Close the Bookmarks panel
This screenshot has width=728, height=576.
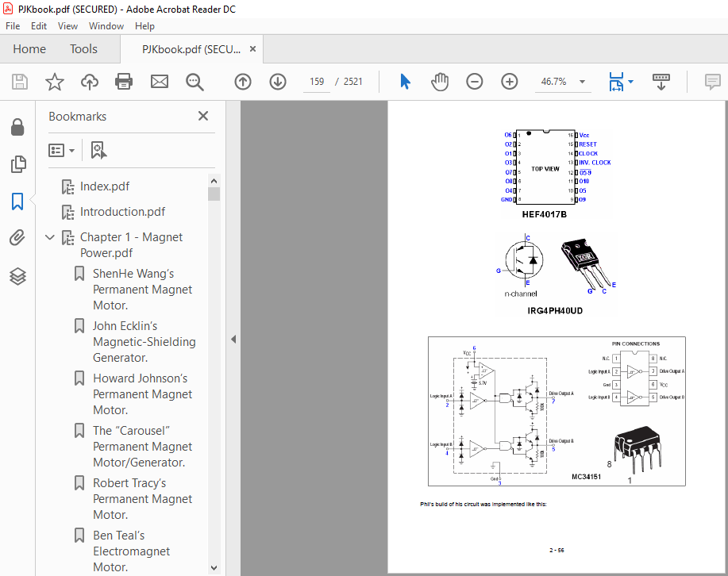[203, 116]
